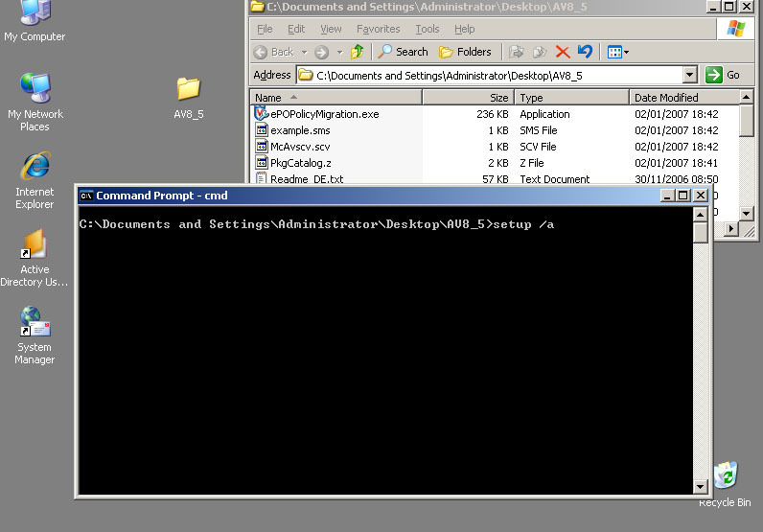Screen dimensions: 763x532
Task: Select the Recycle Bin icon
Action: point(725,484)
